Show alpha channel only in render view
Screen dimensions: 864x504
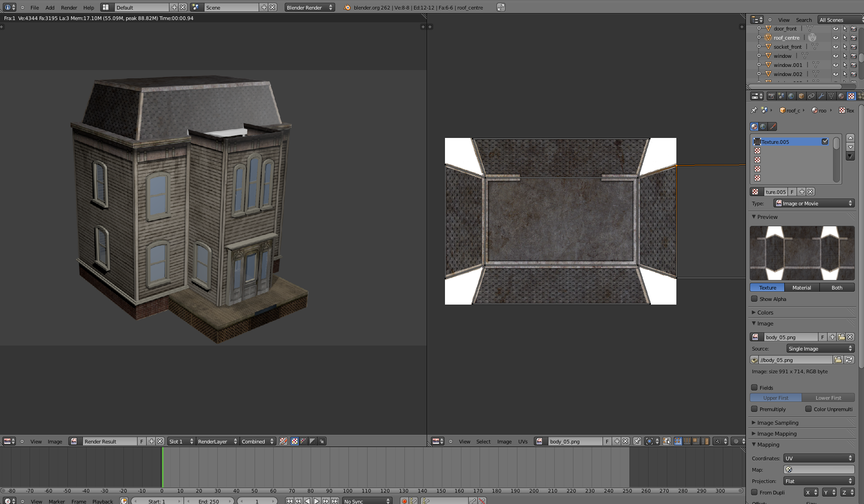pyautogui.click(x=312, y=441)
